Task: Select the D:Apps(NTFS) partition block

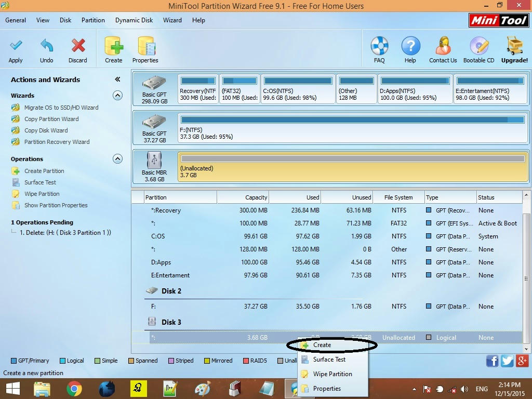Action: pyautogui.click(x=415, y=89)
